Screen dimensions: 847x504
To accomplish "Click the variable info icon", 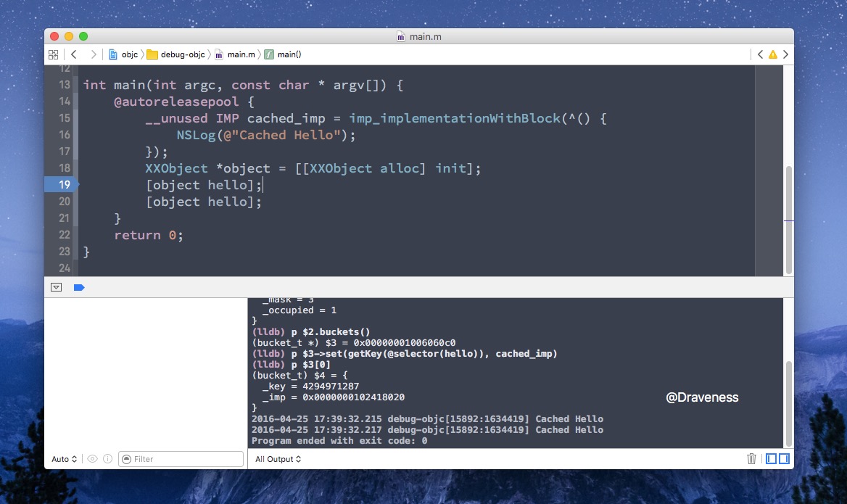I will point(107,459).
